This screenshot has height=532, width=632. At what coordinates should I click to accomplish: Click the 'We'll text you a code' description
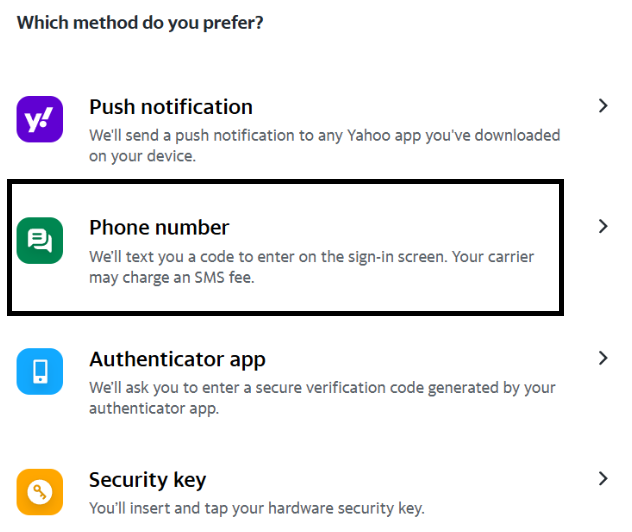[311, 257]
